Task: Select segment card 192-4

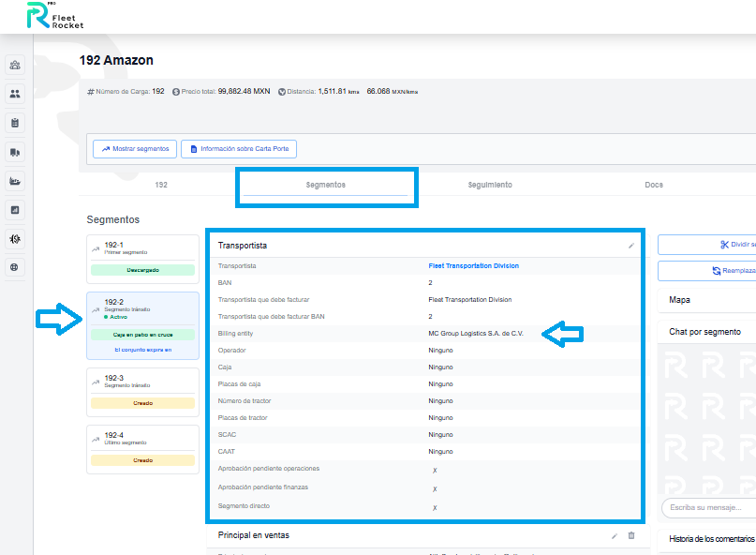Action: tap(142, 449)
